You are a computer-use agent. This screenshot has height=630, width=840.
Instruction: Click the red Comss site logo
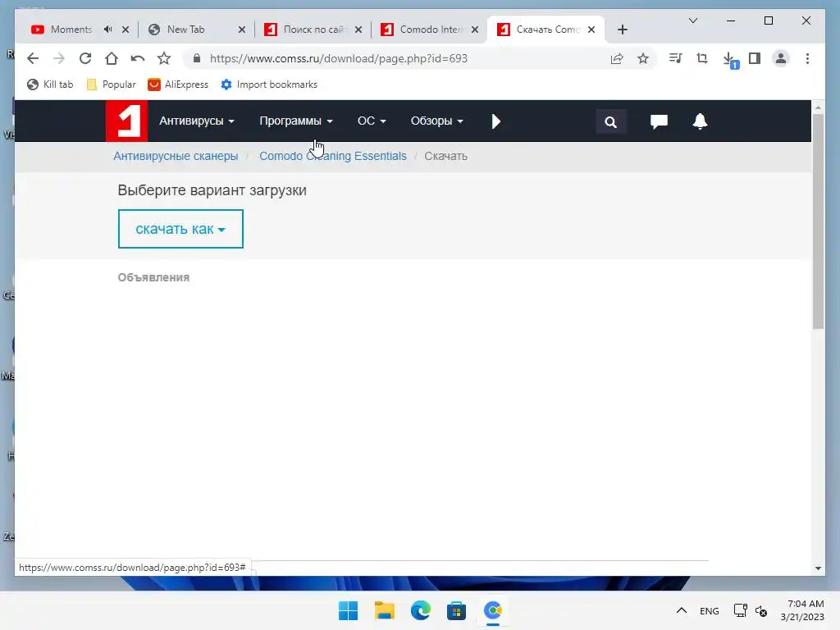[x=126, y=121]
